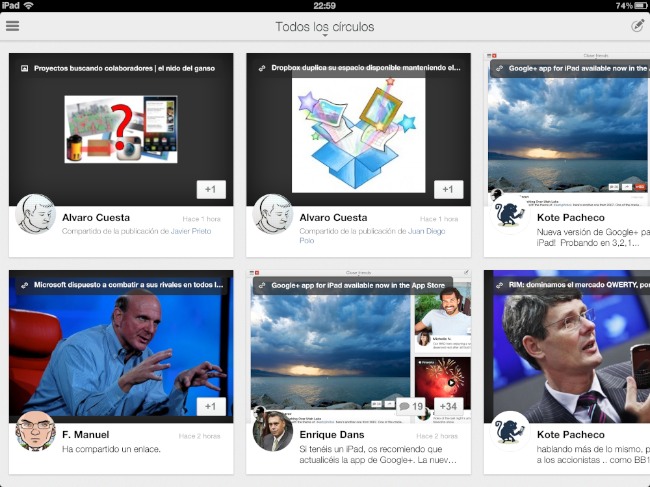This screenshot has width=650, height=487.
Task: Open the question mark collage image
Action: 121,129
